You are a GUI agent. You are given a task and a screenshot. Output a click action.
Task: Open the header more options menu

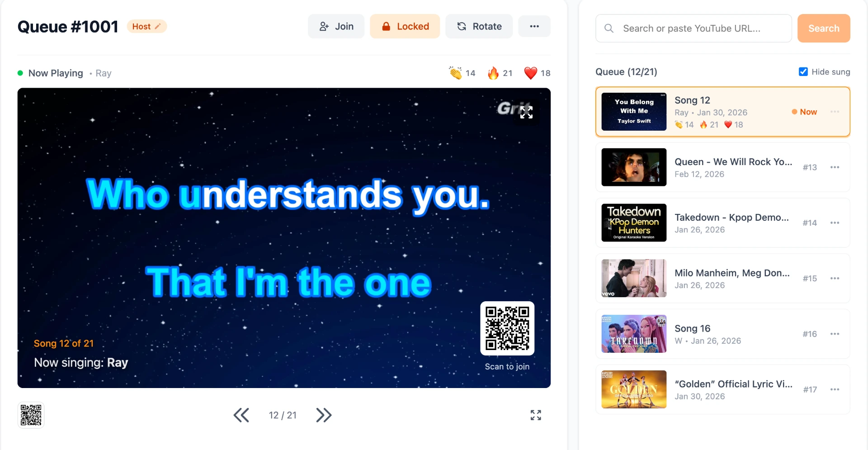(534, 26)
